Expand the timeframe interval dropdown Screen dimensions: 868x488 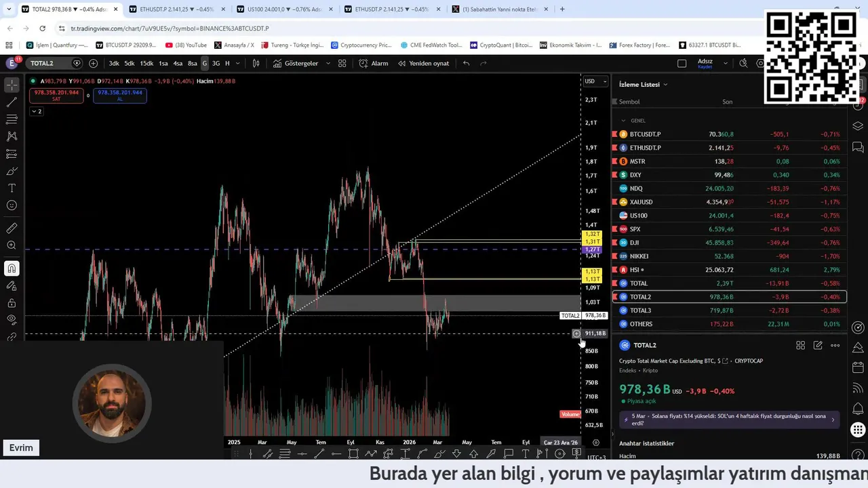tap(237, 63)
